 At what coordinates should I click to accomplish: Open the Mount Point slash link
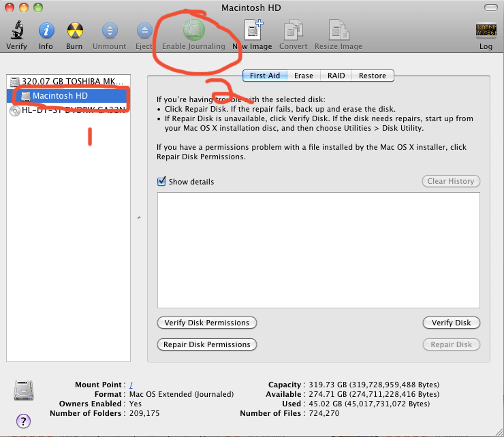(131, 385)
